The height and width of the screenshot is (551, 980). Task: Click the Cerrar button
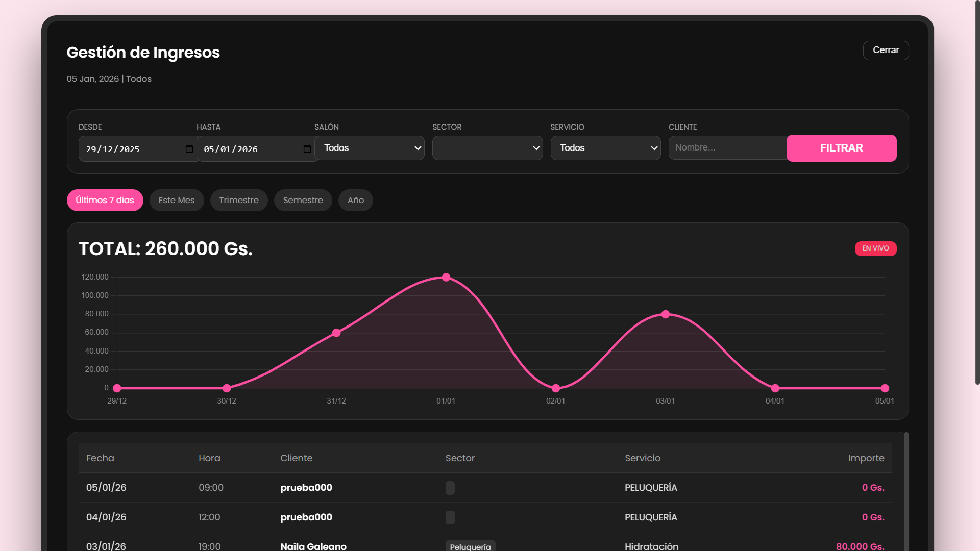pos(886,51)
